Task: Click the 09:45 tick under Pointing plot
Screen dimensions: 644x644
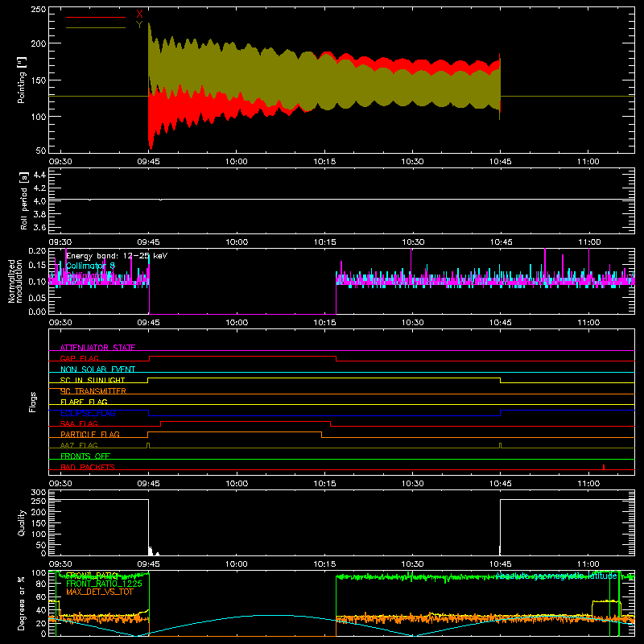Action: (x=148, y=162)
